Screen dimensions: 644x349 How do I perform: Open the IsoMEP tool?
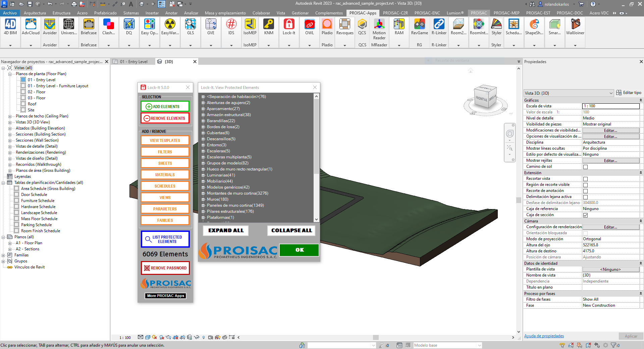(250, 27)
